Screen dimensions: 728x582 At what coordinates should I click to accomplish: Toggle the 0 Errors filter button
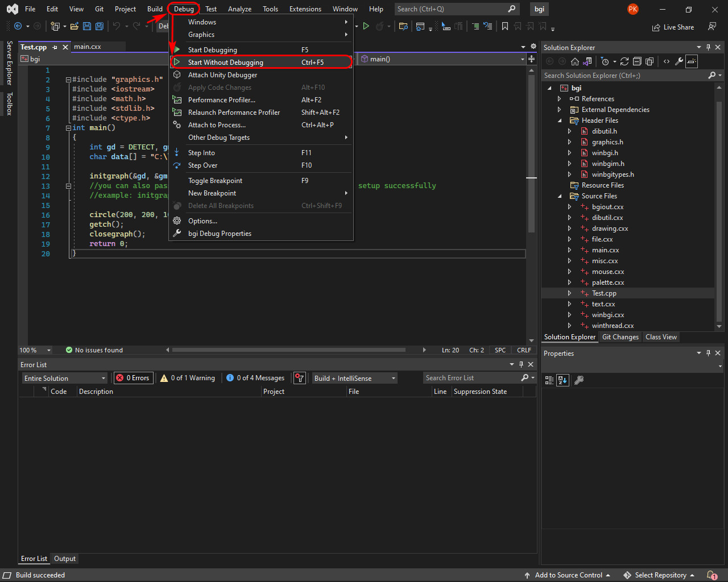click(x=133, y=378)
